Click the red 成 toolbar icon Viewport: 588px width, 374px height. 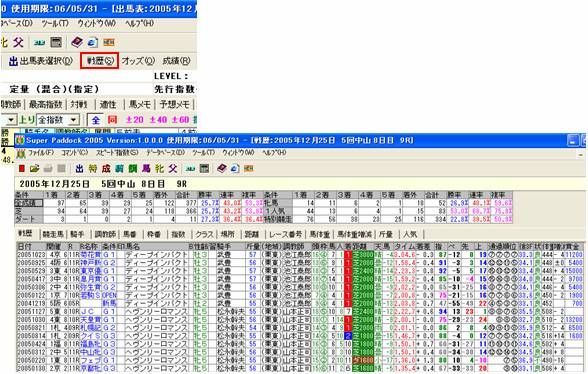pos(106,169)
